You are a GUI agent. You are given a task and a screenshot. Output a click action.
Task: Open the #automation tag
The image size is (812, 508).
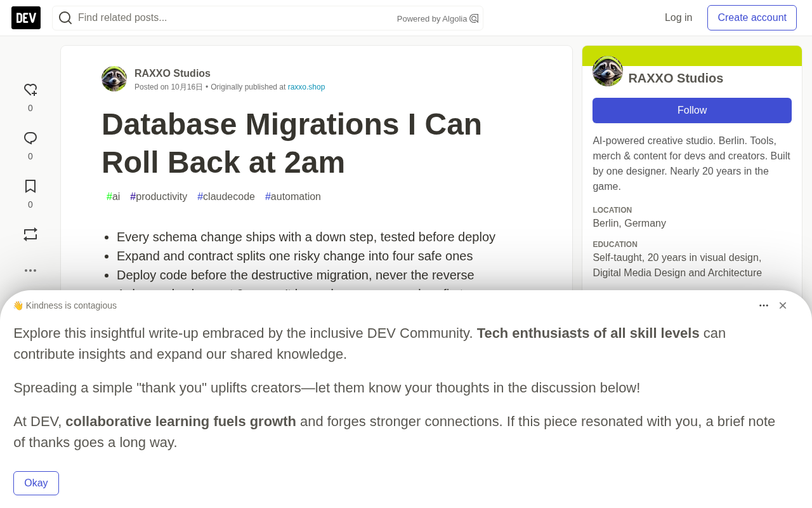click(x=293, y=197)
